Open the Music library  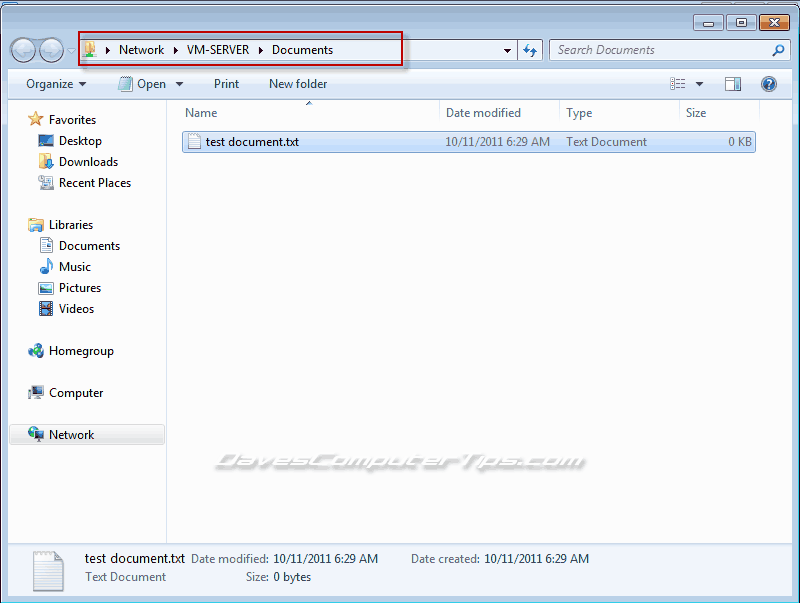(74, 267)
